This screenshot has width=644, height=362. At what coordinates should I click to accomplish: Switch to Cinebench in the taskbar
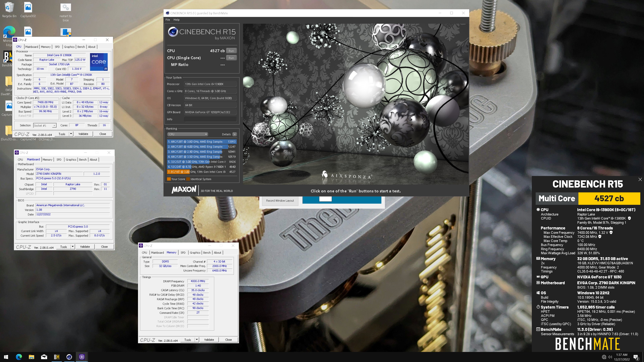[69, 357]
